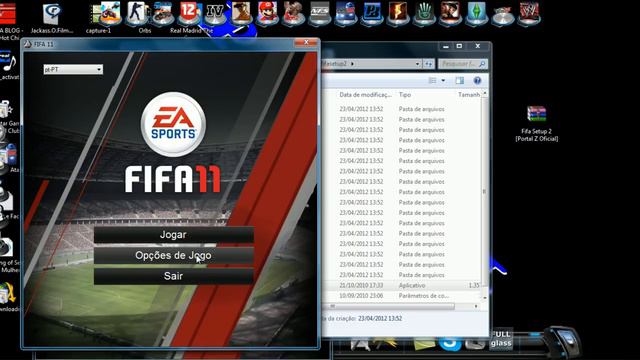The height and width of the screenshot is (360, 640).
Task: Close the Explorer window
Action: pos(478,46)
